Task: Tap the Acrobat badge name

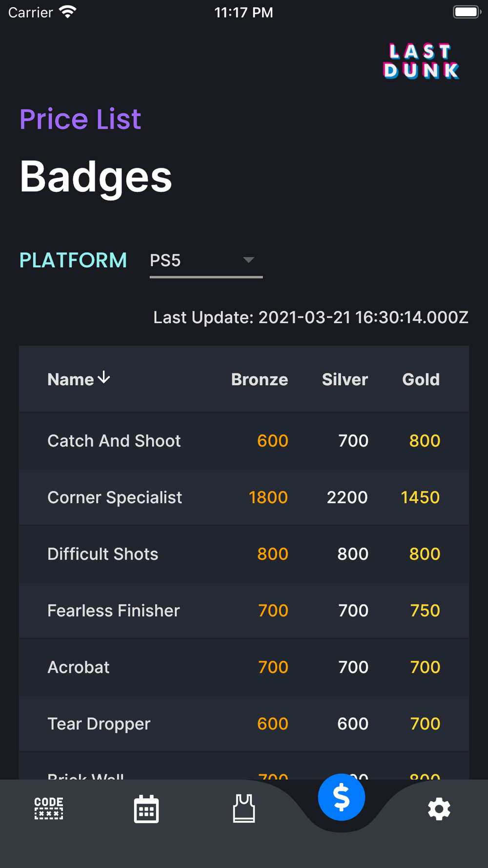Action: (79, 667)
